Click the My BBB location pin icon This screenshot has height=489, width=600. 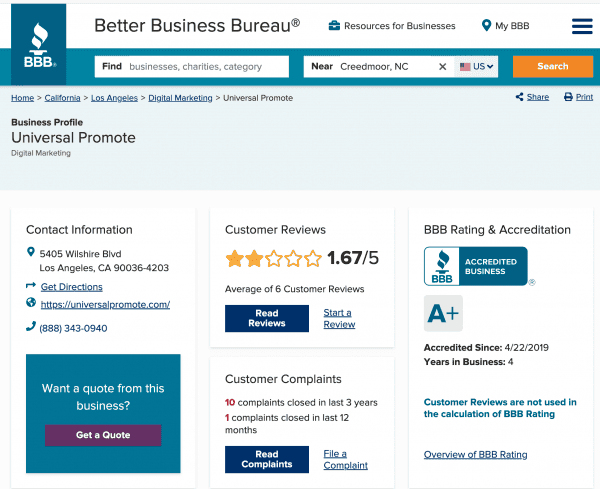point(486,26)
